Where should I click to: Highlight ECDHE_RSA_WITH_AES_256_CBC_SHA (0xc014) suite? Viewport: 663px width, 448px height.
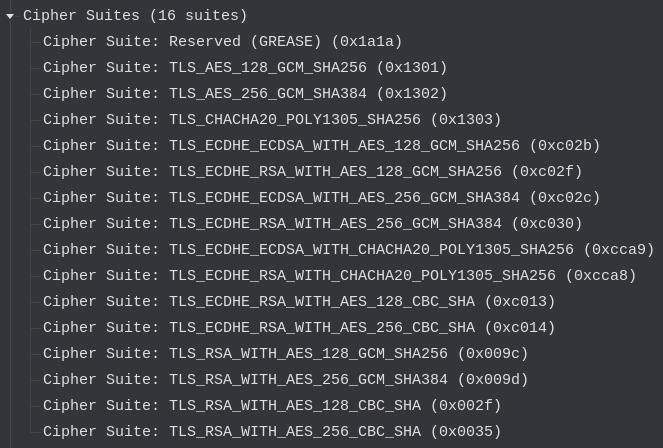point(299,328)
